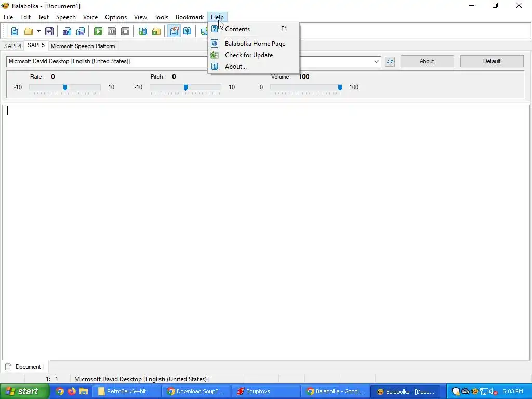Image resolution: width=532 pixels, height=399 pixels.
Task: Switch to Souptoys taskbar window
Action: point(265,391)
